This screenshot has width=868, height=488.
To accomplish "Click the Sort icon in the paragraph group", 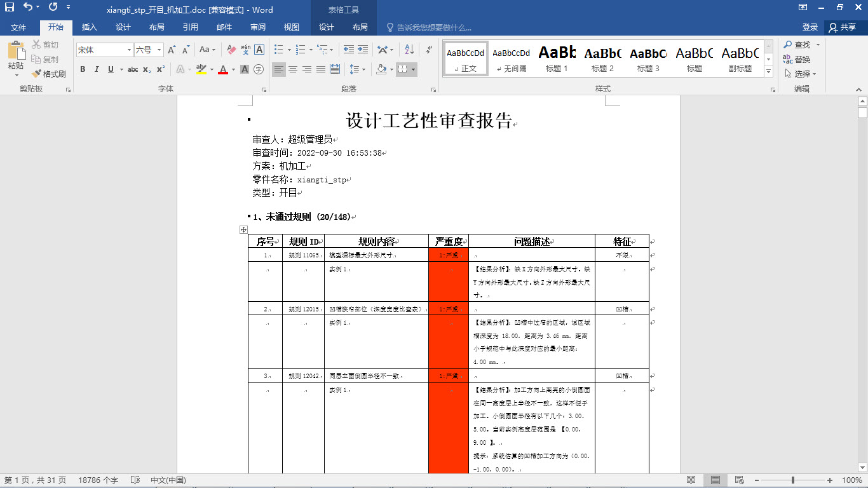I will tap(408, 49).
